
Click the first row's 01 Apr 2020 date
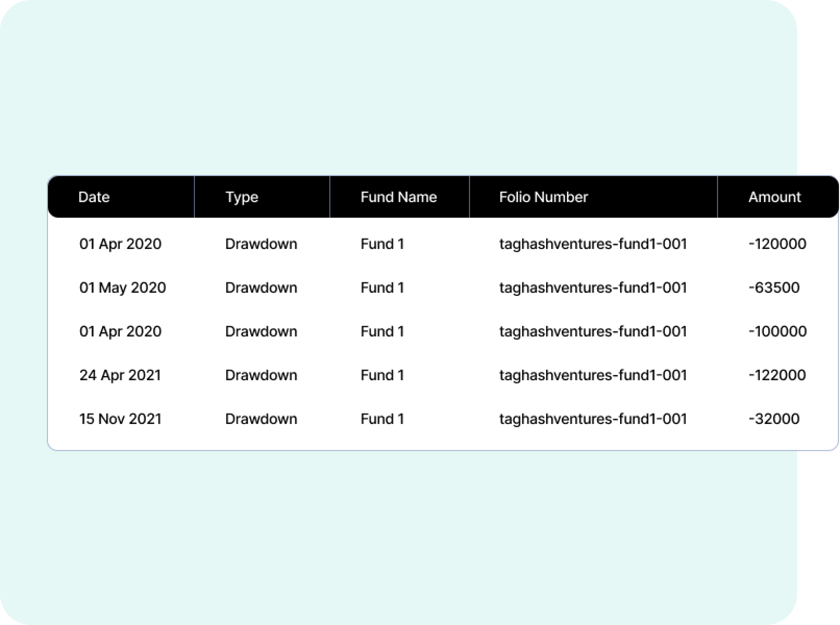pyautogui.click(x=120, y=244)
